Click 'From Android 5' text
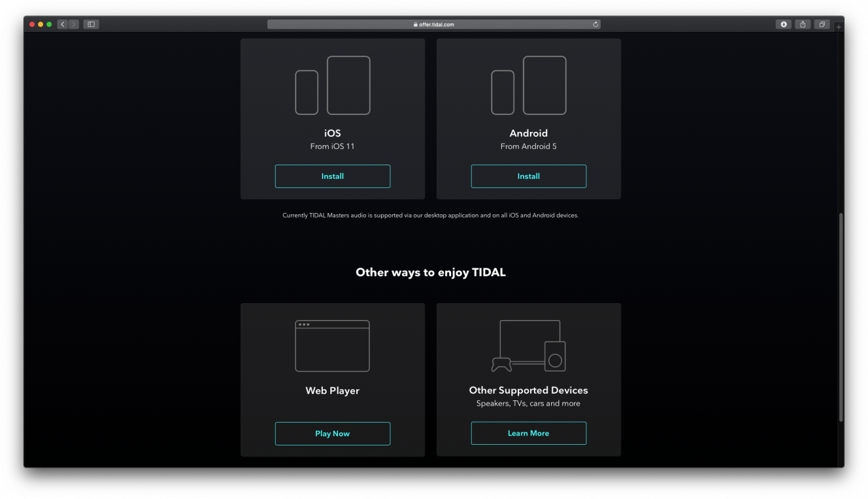868x499 pixels. coord(528,146)
